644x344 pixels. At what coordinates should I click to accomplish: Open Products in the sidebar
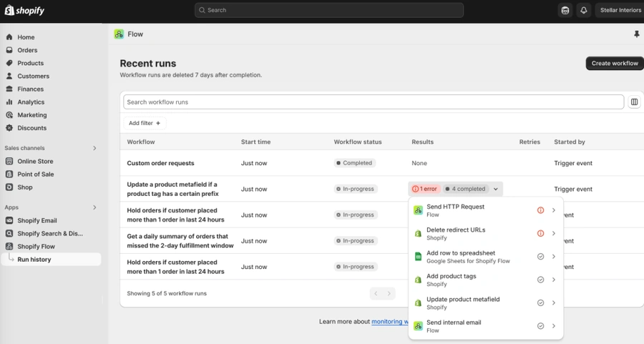tap(30, 63)
